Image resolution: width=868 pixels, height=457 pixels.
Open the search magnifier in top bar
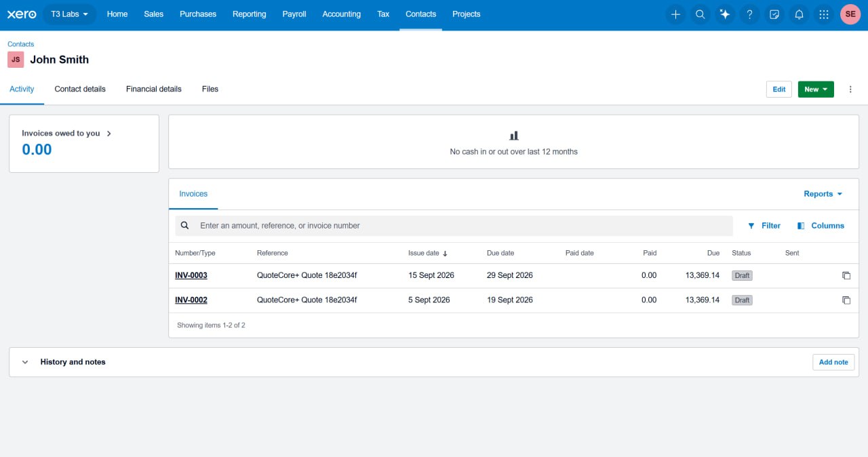(700, 14)
